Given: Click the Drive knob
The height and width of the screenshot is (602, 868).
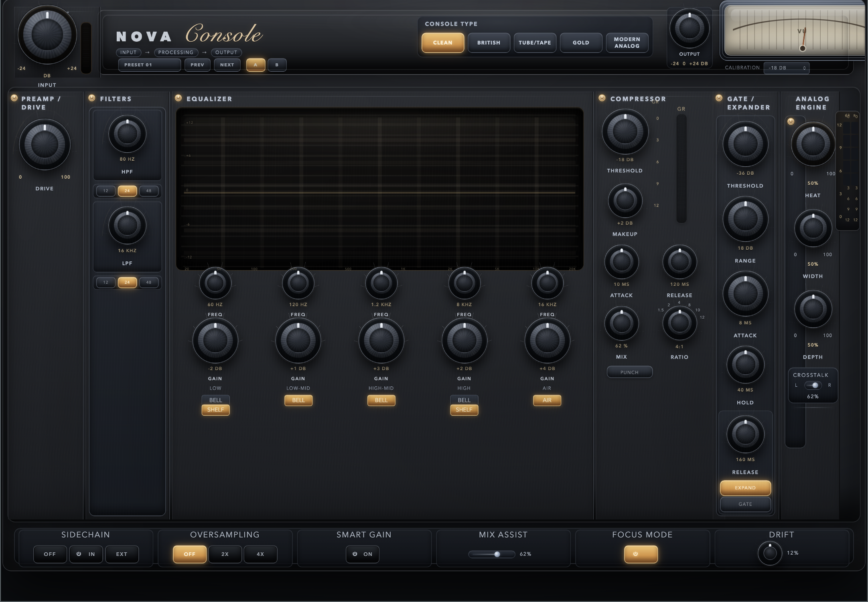Looking at the screenshot, I should 45,144.
